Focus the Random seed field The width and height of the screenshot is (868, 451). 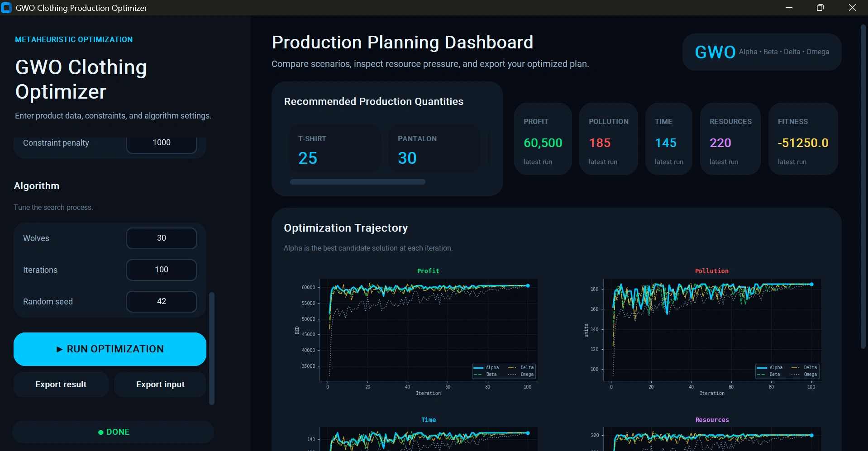pyautogui.click(x=162, y=301)
